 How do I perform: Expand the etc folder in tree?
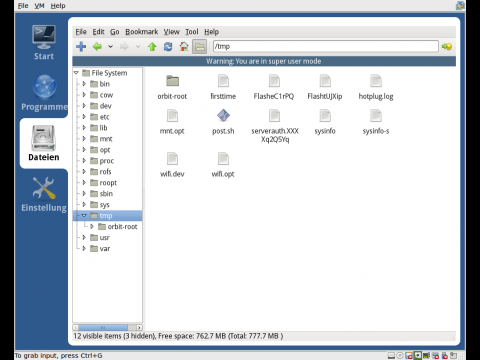coord(84,117)
